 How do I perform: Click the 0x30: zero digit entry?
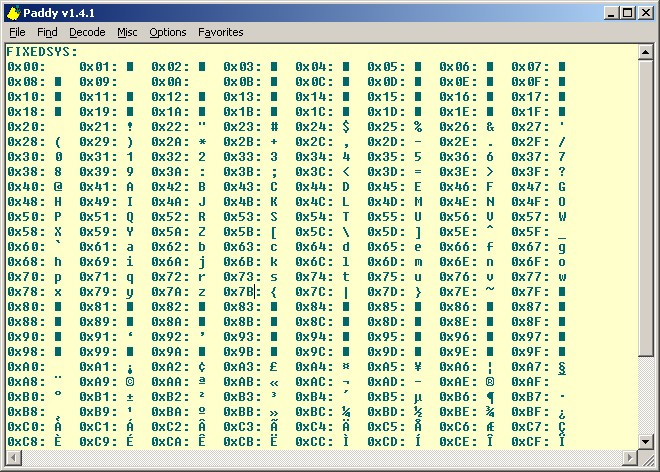pyautogui.click(x=35, y=157)
